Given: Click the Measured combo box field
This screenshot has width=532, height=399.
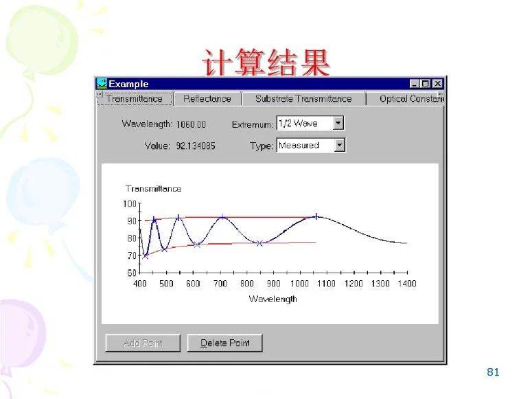Looking at the screenshot, I should pos(304,146).
